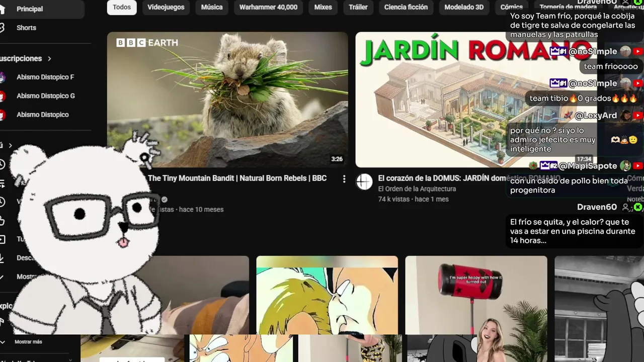Open the Abismo Distopico channel
Screen dimensions: 644x362
point(43,115)
